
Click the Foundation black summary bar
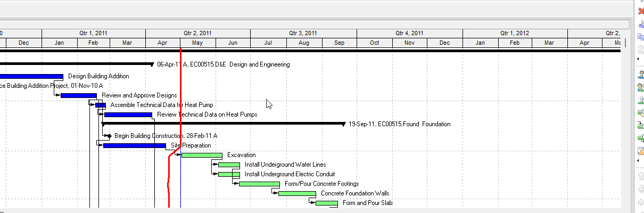coord(224,124)
